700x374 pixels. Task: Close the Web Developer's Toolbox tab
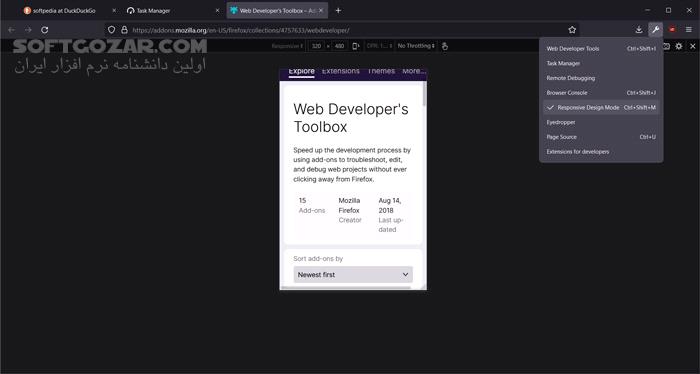321,10
